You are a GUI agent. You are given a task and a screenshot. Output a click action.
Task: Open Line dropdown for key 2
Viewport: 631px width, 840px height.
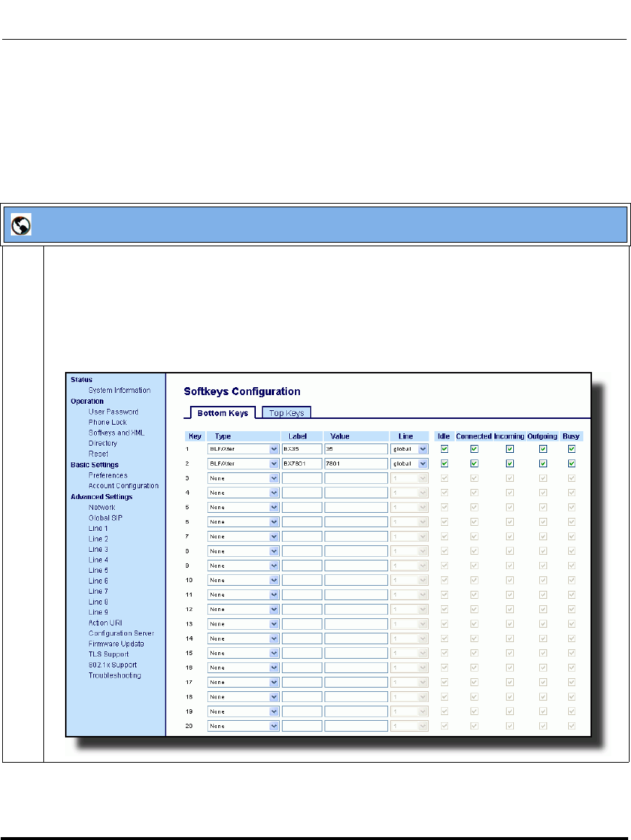(x=409, y=464)
